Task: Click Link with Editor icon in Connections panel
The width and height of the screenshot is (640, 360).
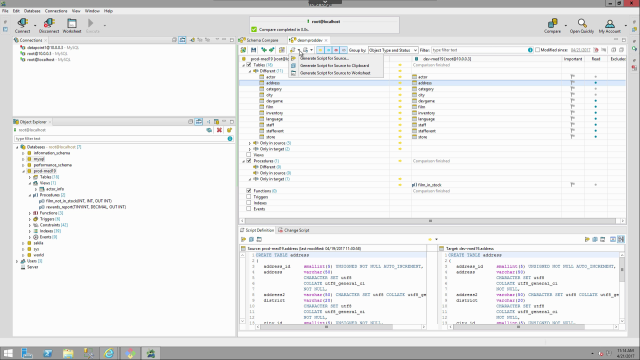Action: (182, 40)
